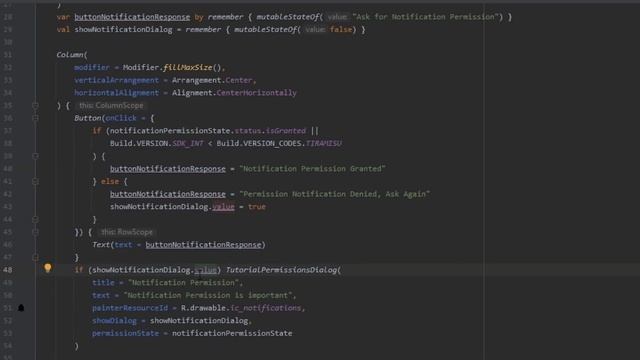The height and width of the screenshot is (360, 640).
Task: Click the showDialog parameter name
Action: [114, 320]
